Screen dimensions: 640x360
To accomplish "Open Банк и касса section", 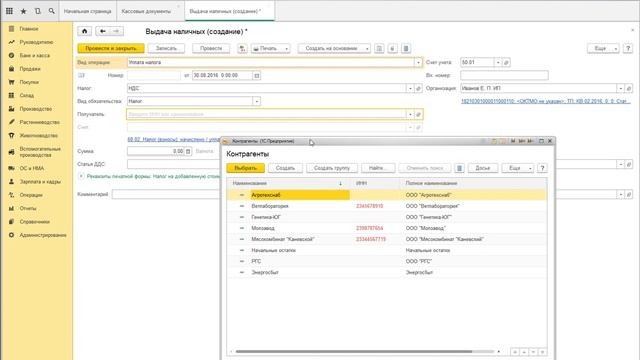I will tap(34, 55).
